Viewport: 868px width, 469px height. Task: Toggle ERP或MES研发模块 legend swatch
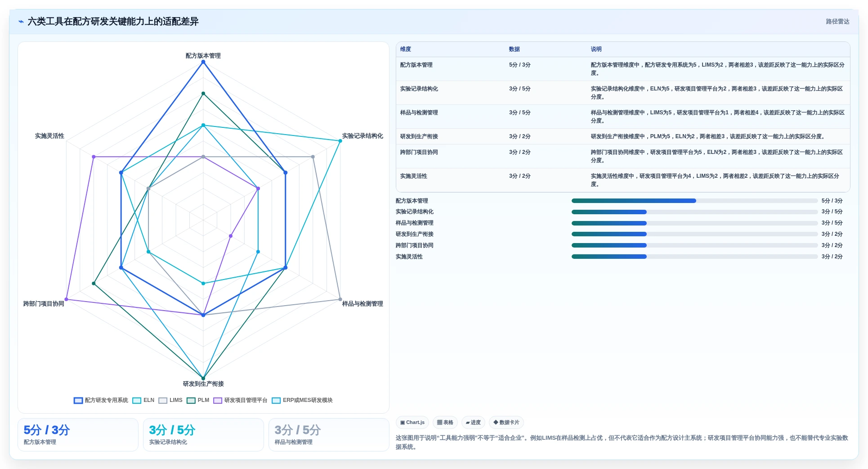(x=276, y=401)
